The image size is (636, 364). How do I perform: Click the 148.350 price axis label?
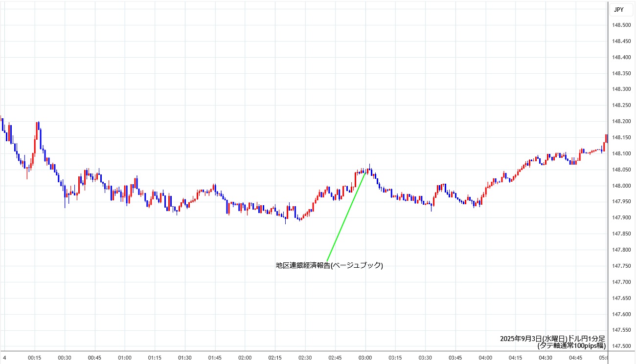621,74
